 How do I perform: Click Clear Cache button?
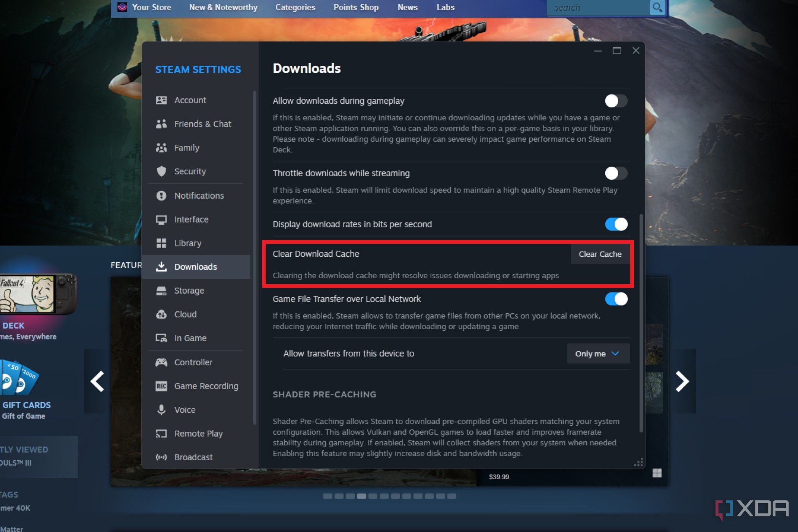click(600, 254)
